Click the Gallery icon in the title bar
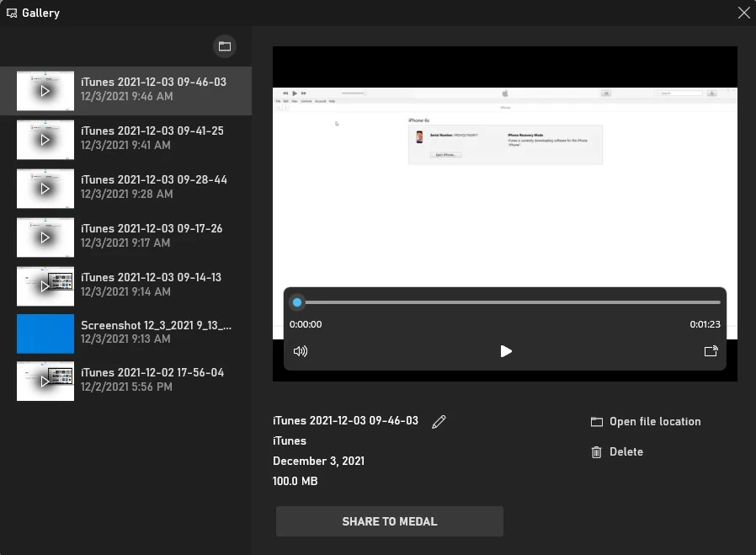Viewport: 756px width, 555px height. tap(13, 13)
